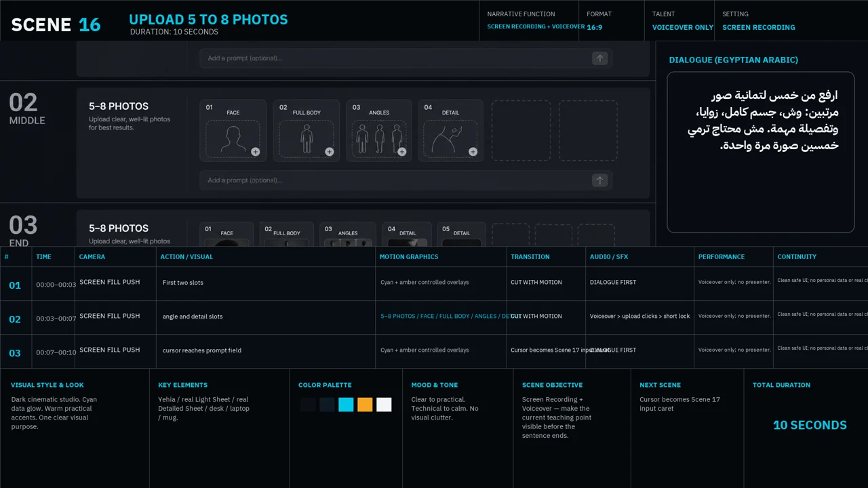Click the send arrow in the 02 MIDDLE prompt field
The image size is (868, 488).
tap(599, 180)
